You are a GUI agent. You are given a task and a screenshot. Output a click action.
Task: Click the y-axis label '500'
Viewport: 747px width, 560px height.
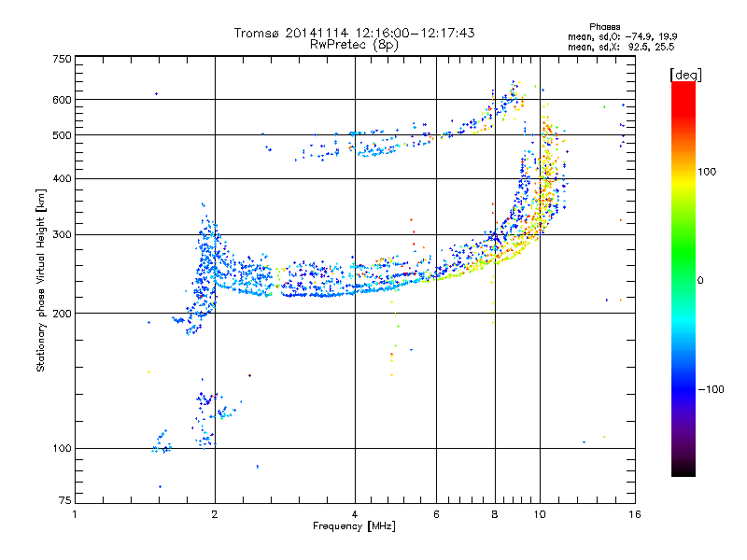[62, 135]
